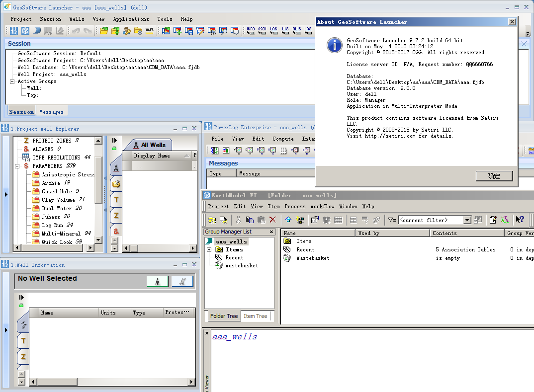Image resolution: width=534 pixels, height=392 pixels.
Task: Toggle green lock icon in Well Explorer
Action: pyautogui.click(x=114, y=148)
